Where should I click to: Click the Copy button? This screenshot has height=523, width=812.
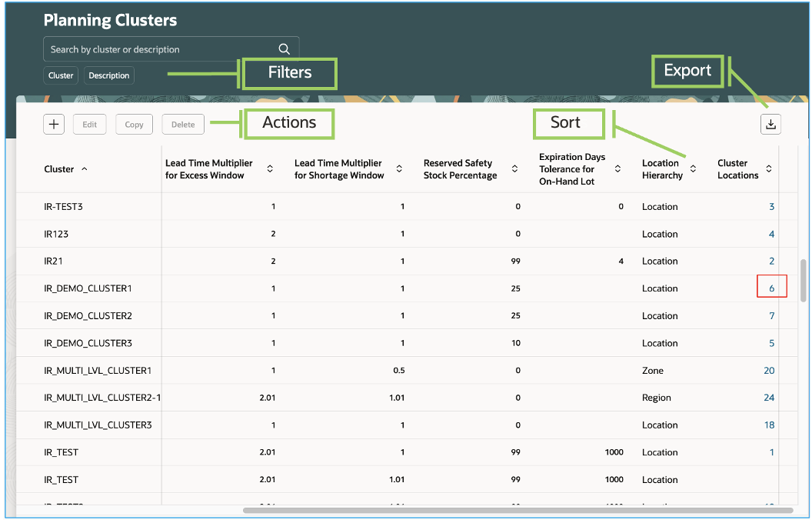[134, 124]
